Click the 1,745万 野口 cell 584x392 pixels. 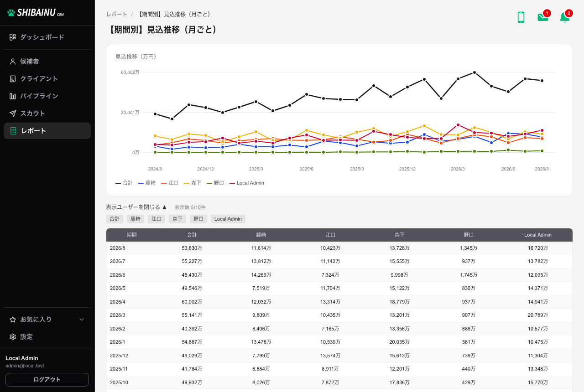(469, 275)
